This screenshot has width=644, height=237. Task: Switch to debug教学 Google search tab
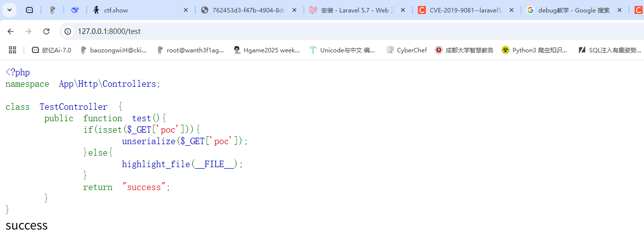[x=568, y=10]
